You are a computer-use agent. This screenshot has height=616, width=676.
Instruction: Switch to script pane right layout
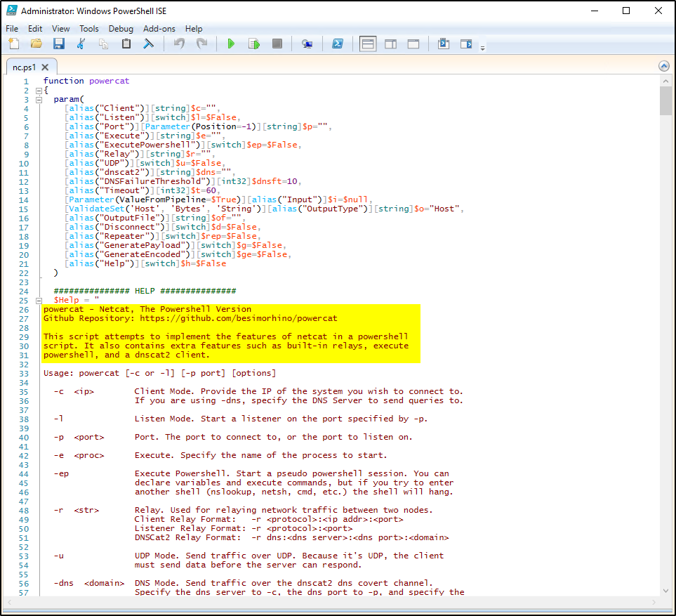[x=390, y=44]
